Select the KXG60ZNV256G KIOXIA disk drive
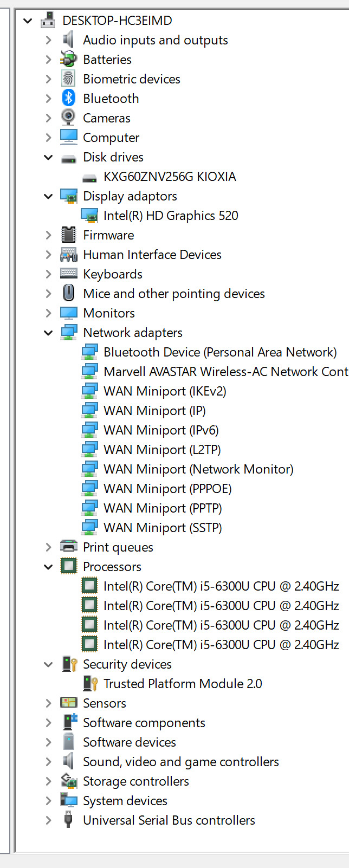The image size is (349, 868). pos(169,177)
